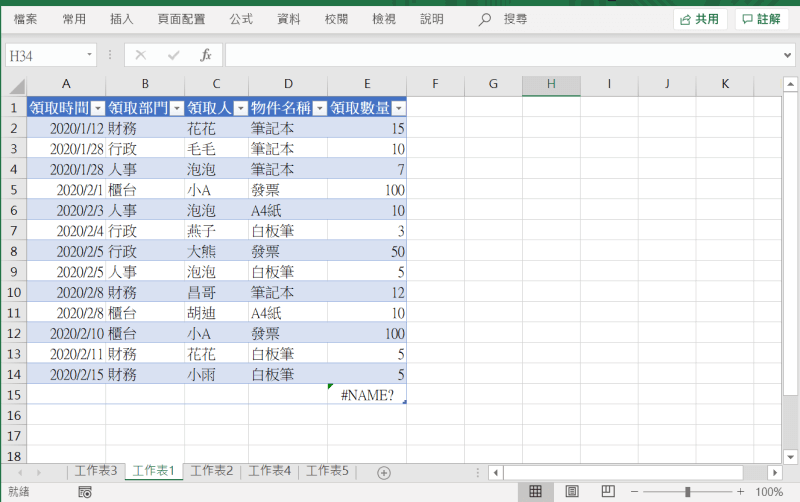Image resolution: width=800 pixels, height=502 pixels.
Task: Click zoom out minus icon
Action: click(x=634, y=492)
